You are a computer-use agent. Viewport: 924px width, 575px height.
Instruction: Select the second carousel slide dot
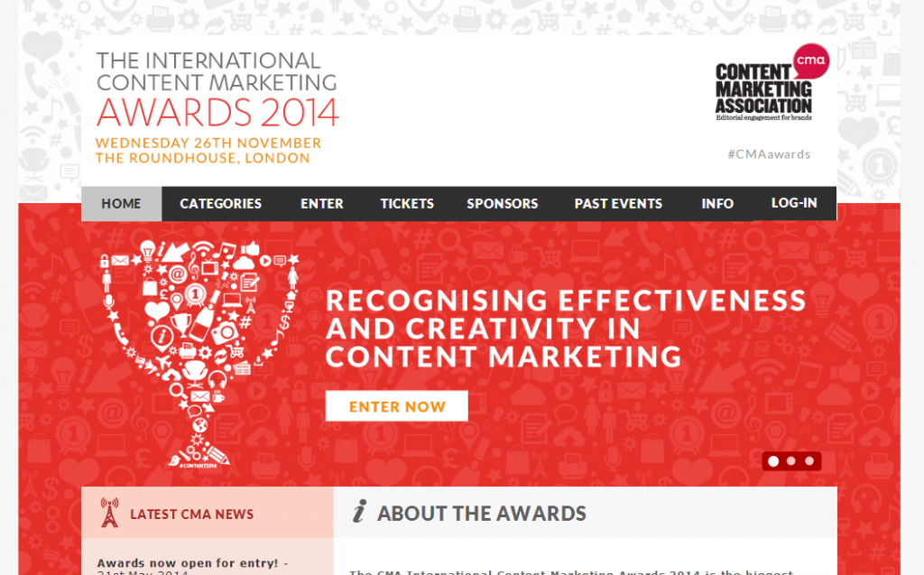click(x=791, y=461)
